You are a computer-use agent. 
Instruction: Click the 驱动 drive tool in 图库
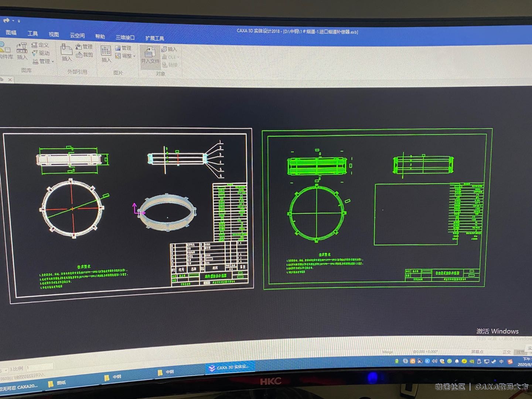point(41,53)
